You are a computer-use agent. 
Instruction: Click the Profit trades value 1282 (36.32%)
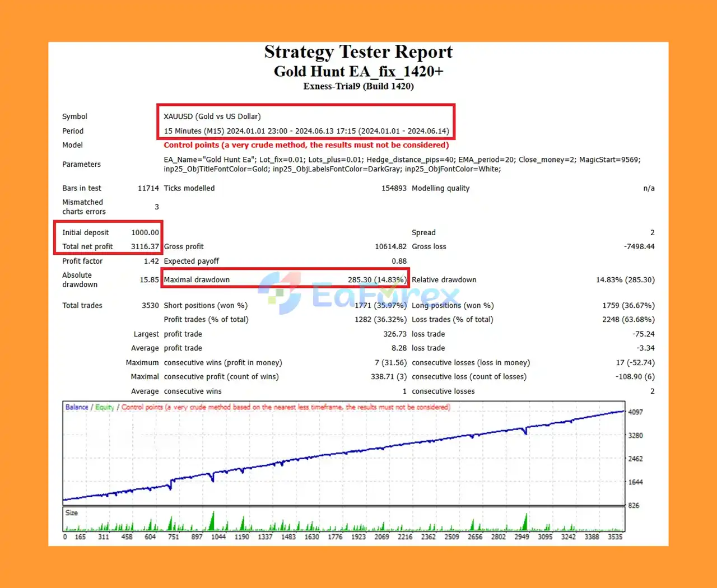click(x=380, y=319)
